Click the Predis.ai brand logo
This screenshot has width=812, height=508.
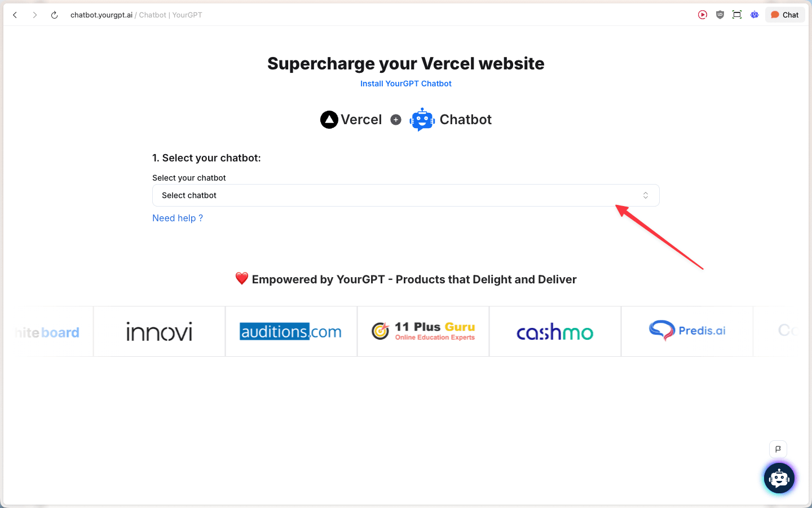[x=687, y=331]
